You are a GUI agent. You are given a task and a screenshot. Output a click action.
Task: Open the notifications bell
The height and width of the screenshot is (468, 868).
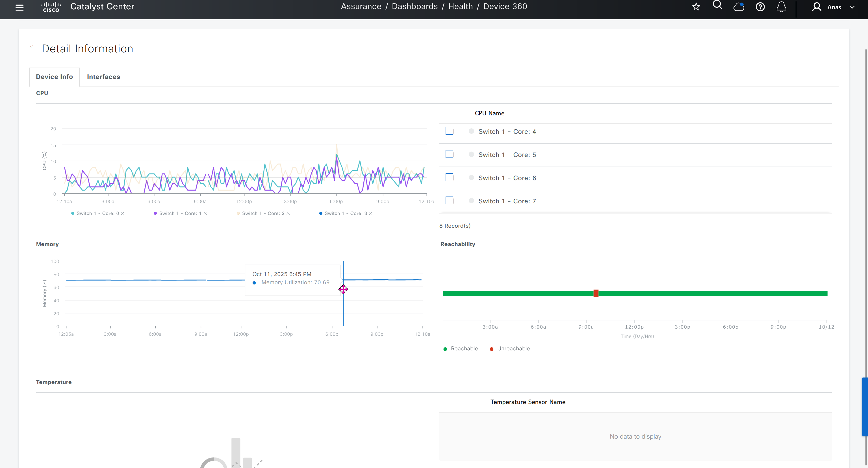point(781,7)
